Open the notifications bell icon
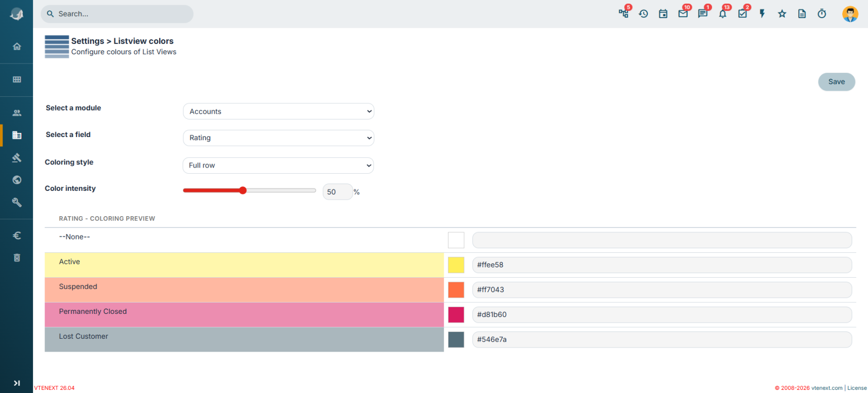The width and height of the screenshot is (868, 393). click(x=723, y=13)
